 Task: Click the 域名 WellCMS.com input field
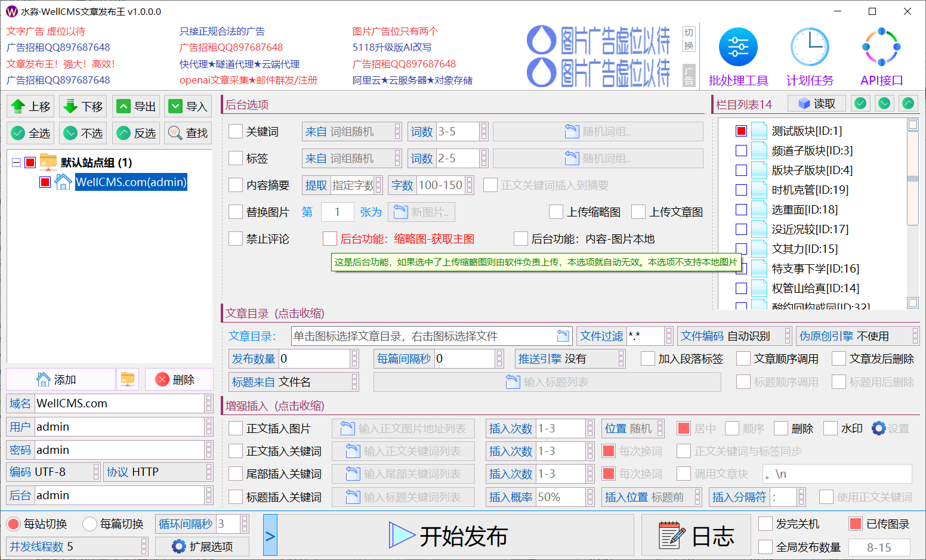tap(119, 404)
